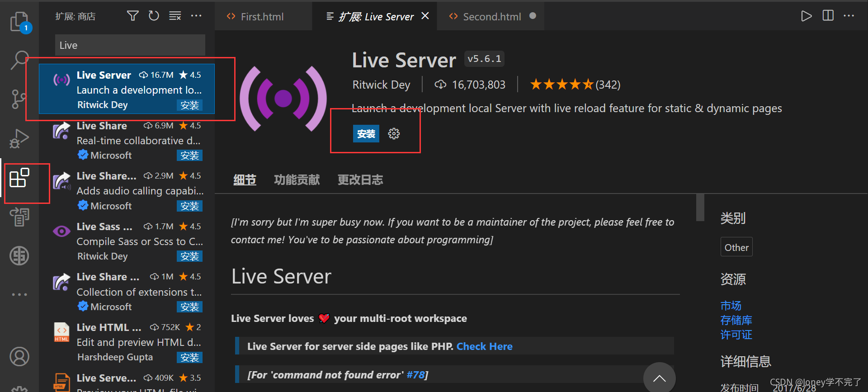Open the 细节 details tab

[245, 180]
